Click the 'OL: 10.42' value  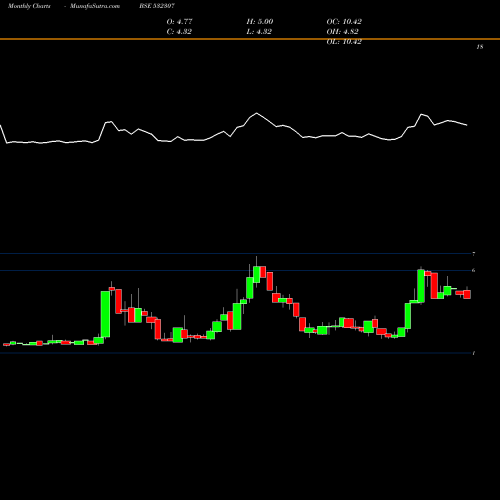coord(344,42)
